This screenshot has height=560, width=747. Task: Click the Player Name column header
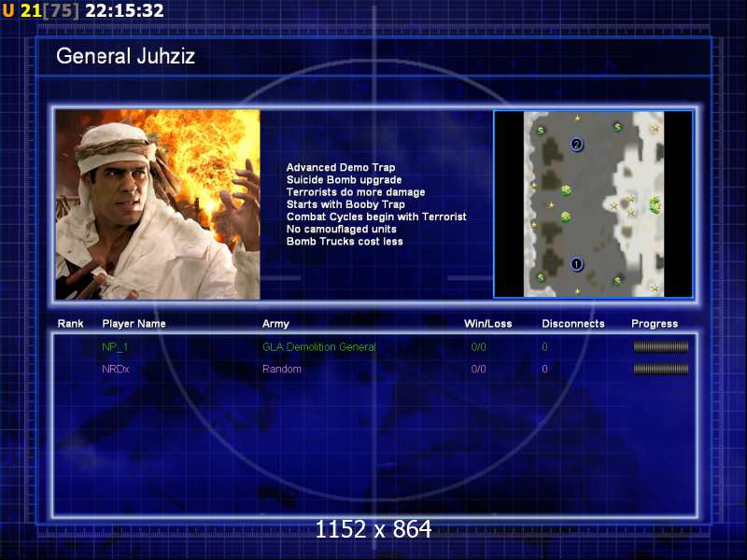click(134, 324)
